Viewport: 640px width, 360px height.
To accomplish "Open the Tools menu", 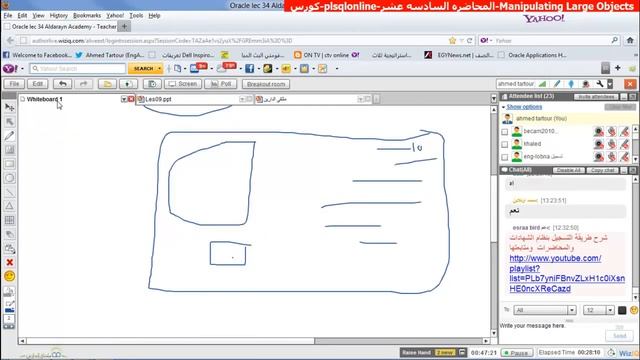I will (136, 16).
